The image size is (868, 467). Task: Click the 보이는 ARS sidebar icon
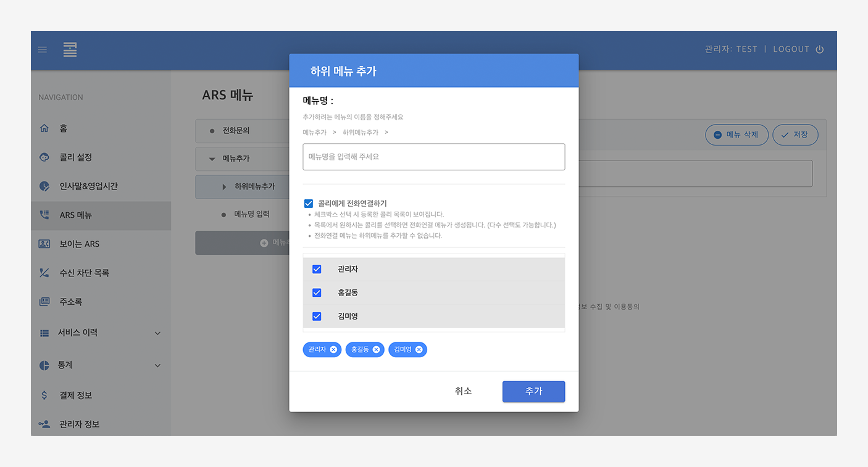(44, 244)
